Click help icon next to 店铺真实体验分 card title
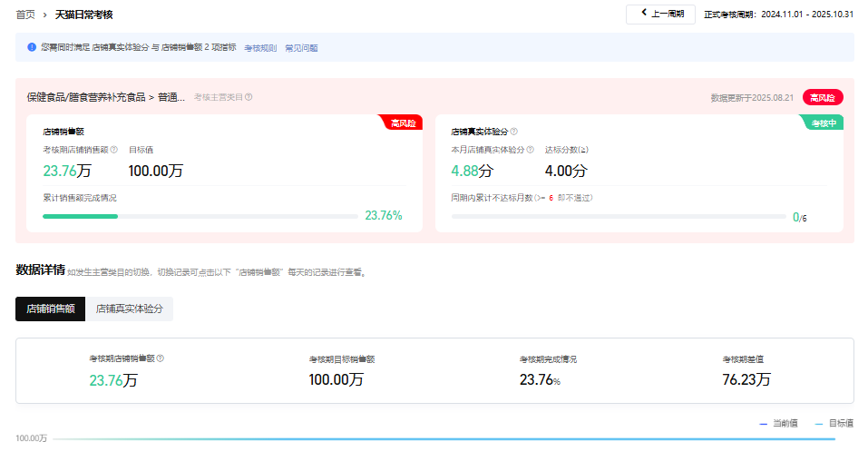Image resolution: width=868 pixels, height=471 pixels. pos(513,132)
